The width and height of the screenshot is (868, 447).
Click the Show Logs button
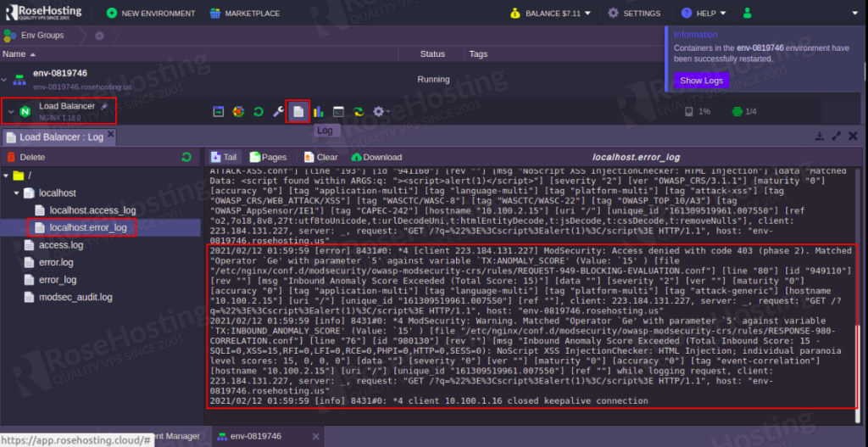point(701,81)
